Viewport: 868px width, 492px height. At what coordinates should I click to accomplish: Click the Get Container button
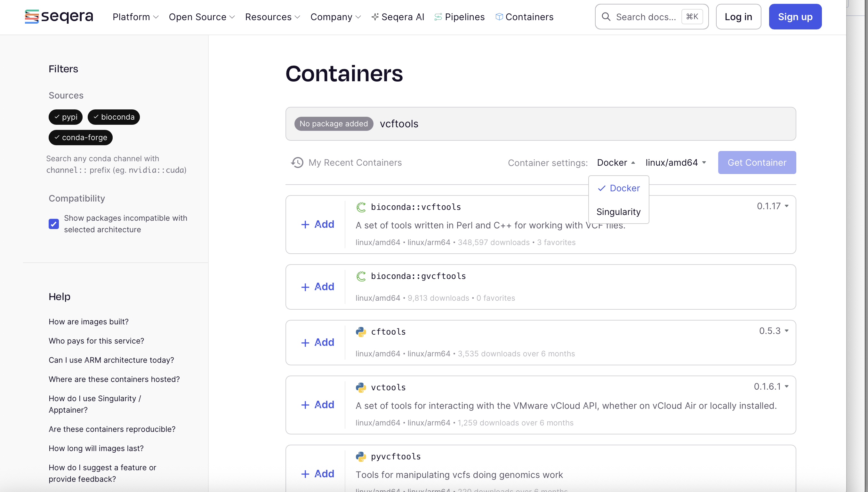point(757,163)
